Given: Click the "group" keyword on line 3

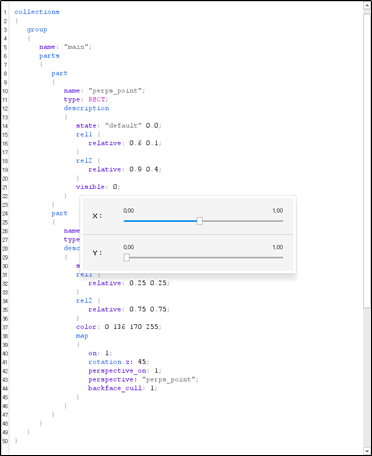Looking at the screenshot, I should click(x=37, y=29).
